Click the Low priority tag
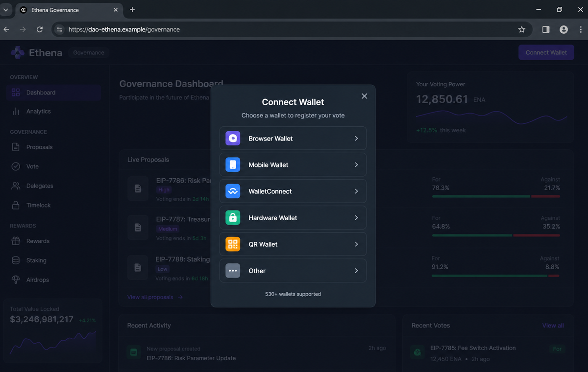588x372 pixels. tap(163, 269)
